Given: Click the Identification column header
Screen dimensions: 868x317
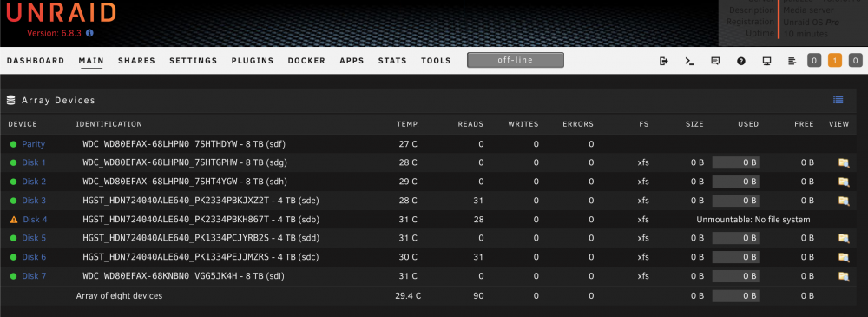Looking at the screenshot, I should 109,124.
